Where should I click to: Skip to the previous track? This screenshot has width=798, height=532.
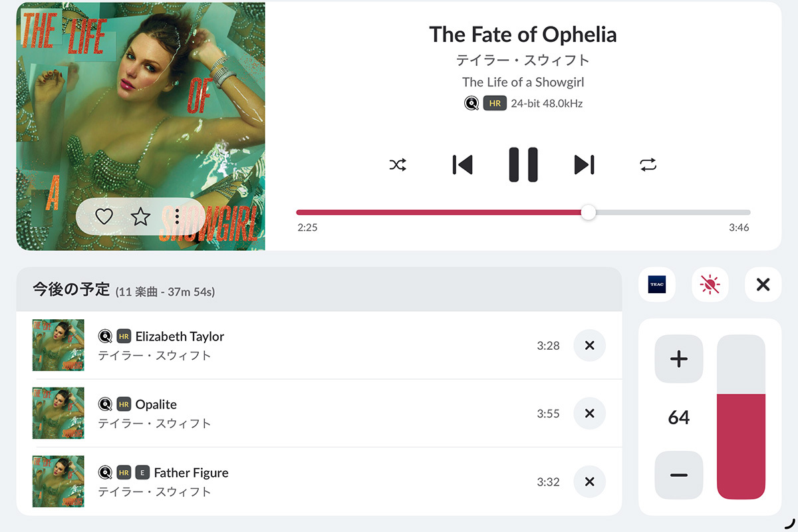point(462,165)
